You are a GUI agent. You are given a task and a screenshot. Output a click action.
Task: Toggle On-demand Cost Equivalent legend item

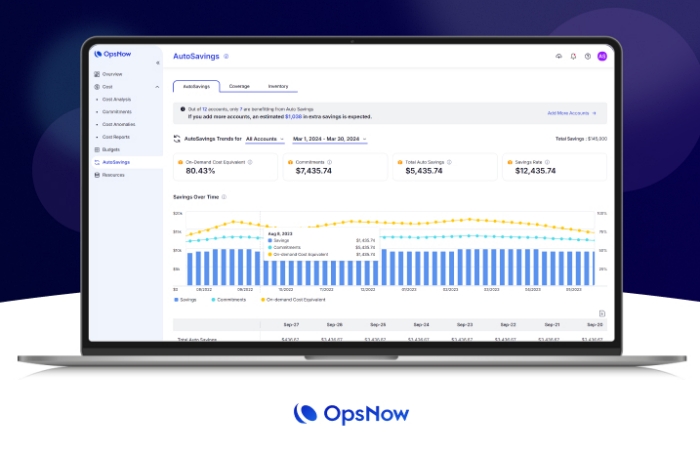click(293, 300)
